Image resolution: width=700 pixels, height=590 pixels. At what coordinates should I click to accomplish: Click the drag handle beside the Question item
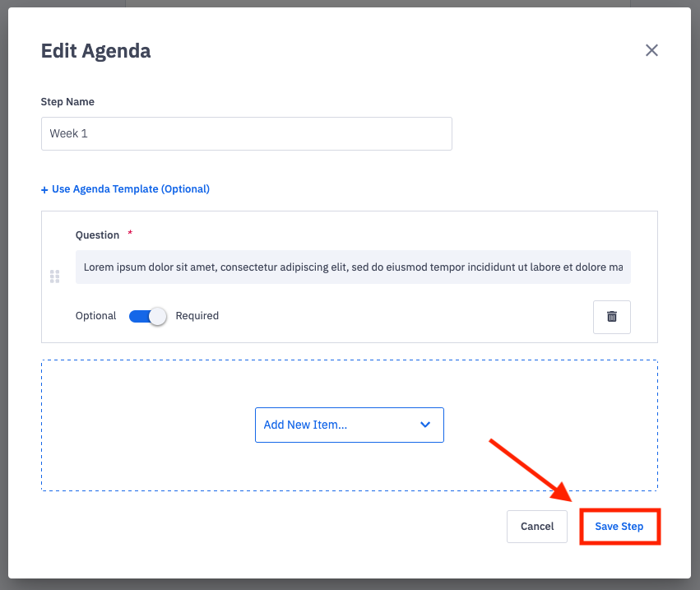tap(54, 276)
